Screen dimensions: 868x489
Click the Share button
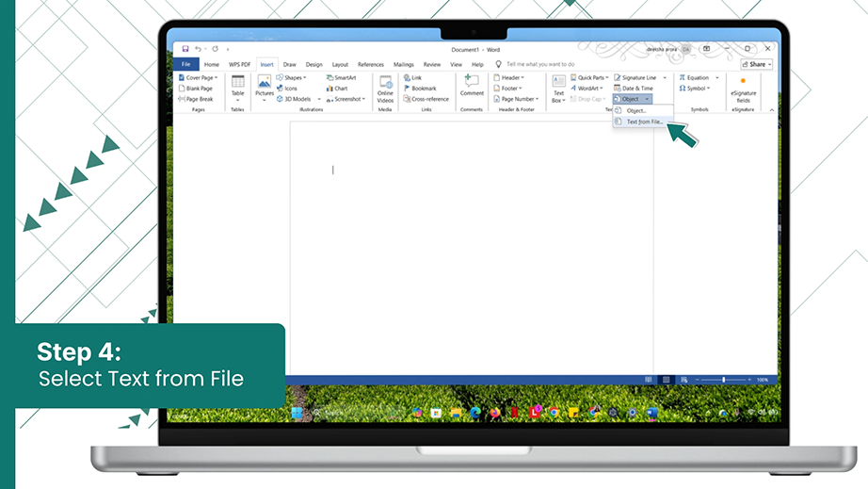coord(756,64)
